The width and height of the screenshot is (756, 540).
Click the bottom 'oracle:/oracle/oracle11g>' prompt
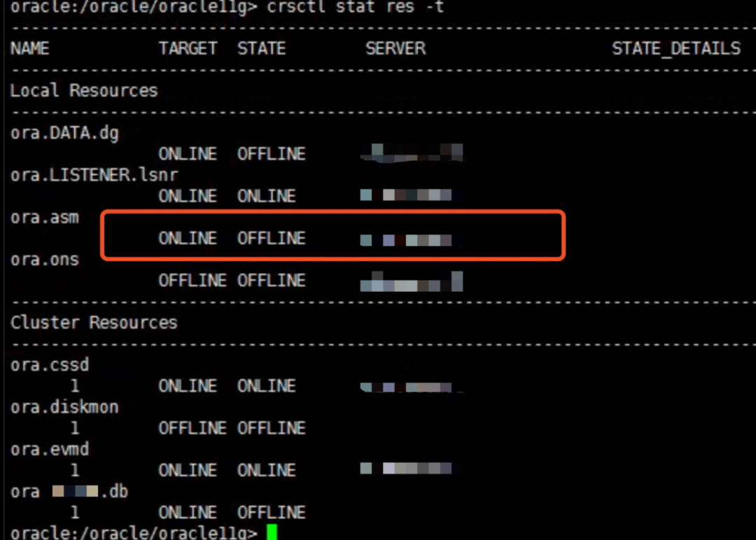tap(134, 533)
